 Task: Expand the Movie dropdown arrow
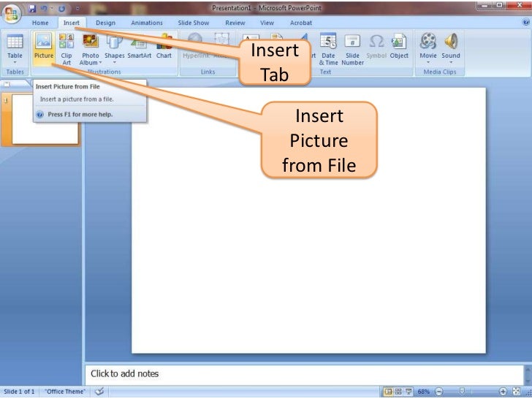coord(427,62)
